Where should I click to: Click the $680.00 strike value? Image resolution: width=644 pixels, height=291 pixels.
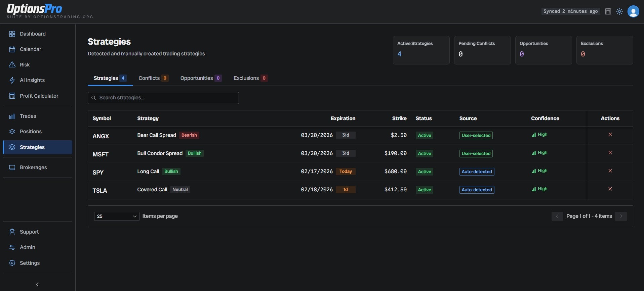396,172
